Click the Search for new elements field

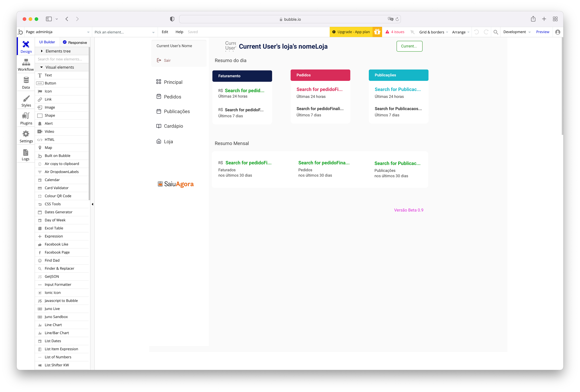[x=62, y=59]
